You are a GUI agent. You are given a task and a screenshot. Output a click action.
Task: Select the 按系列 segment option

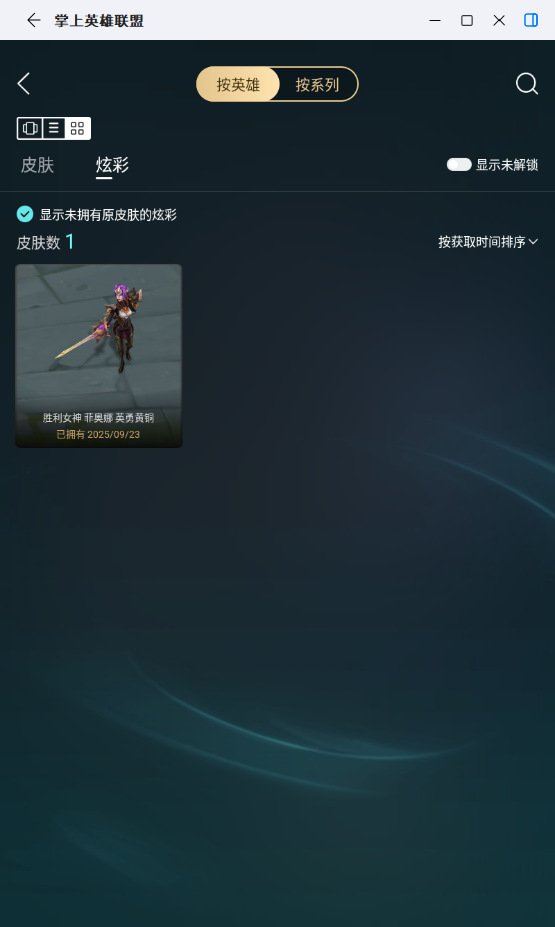click(317, 85)
